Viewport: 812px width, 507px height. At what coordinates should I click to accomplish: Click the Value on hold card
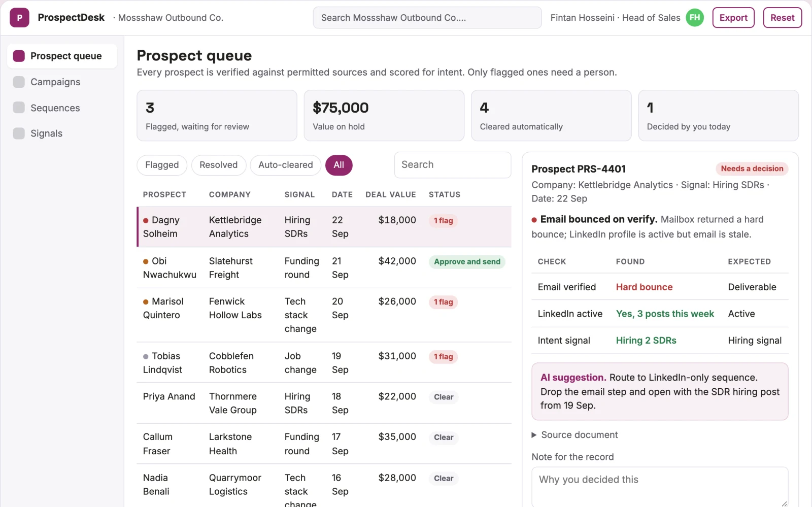(x=384, y=116)
